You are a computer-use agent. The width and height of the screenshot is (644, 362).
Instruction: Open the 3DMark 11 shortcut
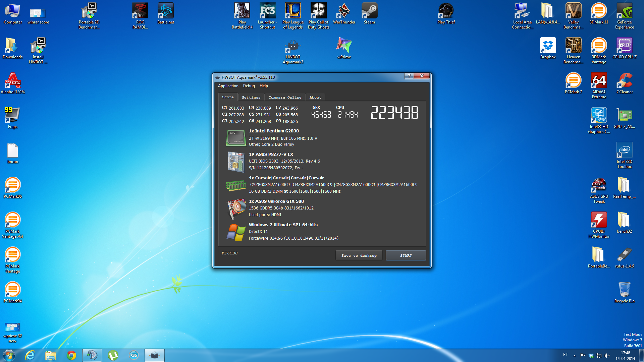pyautogui.click(x=599, y=14)
